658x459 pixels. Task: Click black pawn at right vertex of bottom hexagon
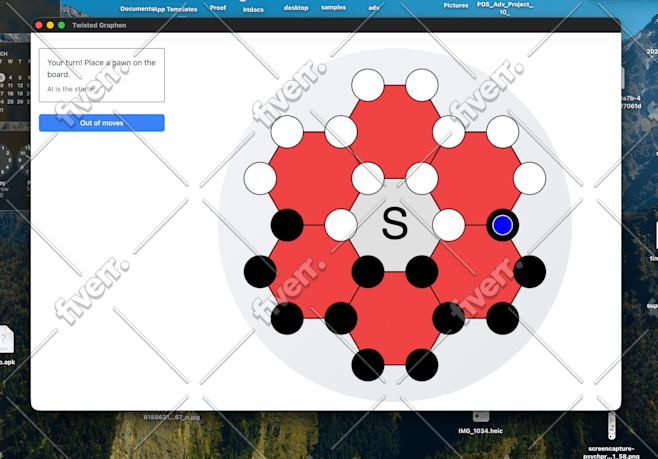[x=449, y=318]
